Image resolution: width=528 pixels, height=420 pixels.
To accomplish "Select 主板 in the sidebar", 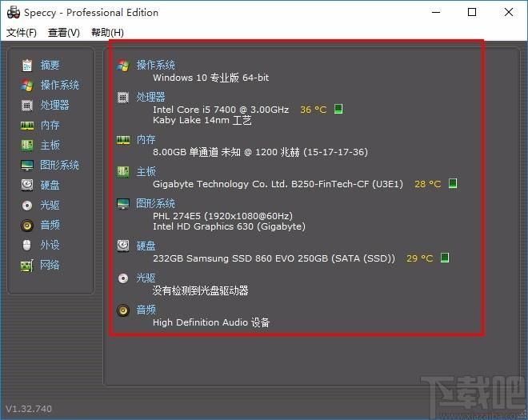I will [50, 145].
